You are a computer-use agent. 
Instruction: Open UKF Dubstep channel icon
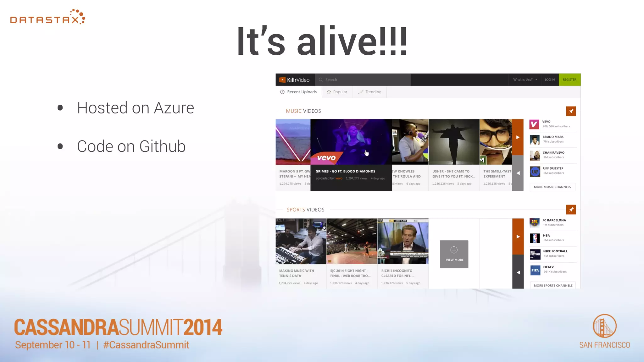coord(535,171)
